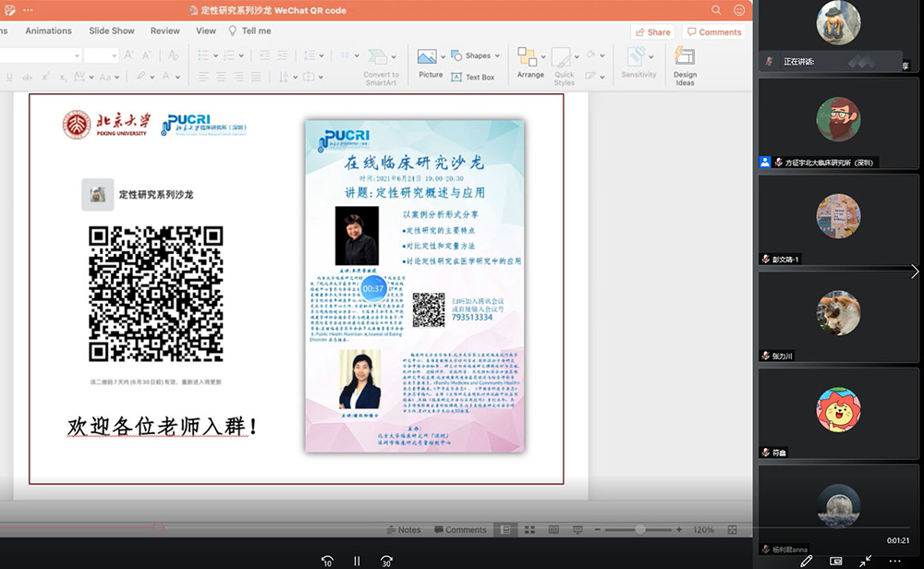Click the bullets list icon

pyautogui.click(x=203, y=55)
